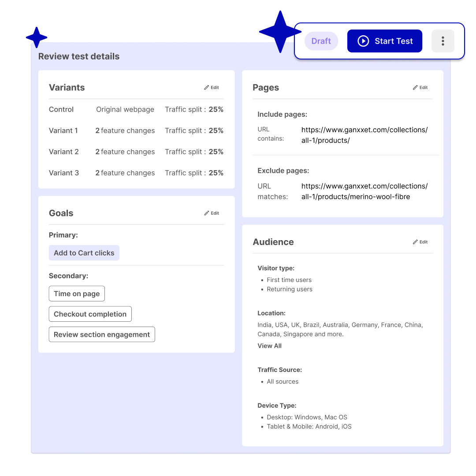Click the Desktop: Windows, Mac OS device entry
The width and height of the screenshot is (476, 476).
coord(307,417)
